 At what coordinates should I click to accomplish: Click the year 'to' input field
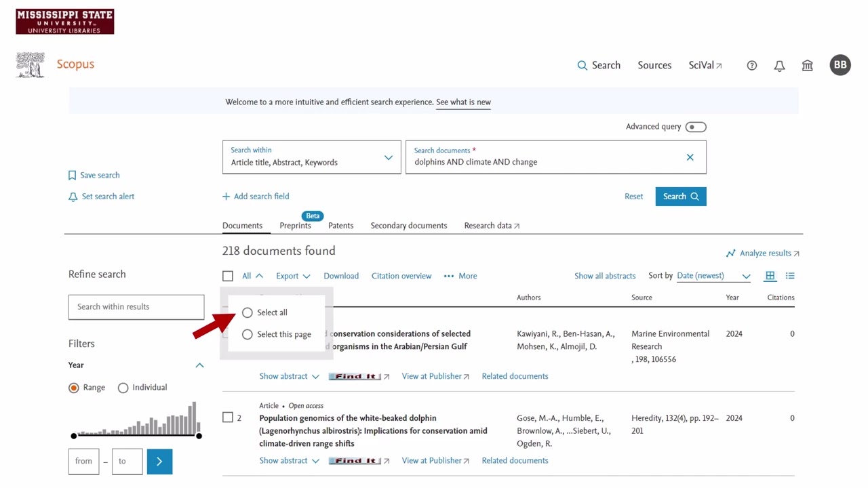pos(127,462)
